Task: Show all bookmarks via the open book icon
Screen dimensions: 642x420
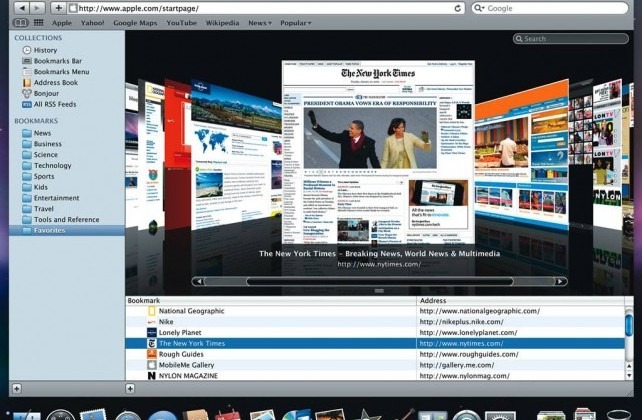Action: [x=21, y=23]
